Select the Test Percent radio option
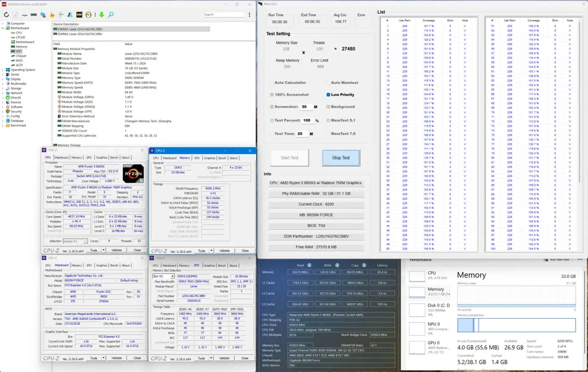The height and width of the screenshot is (372, 588). 272,120
